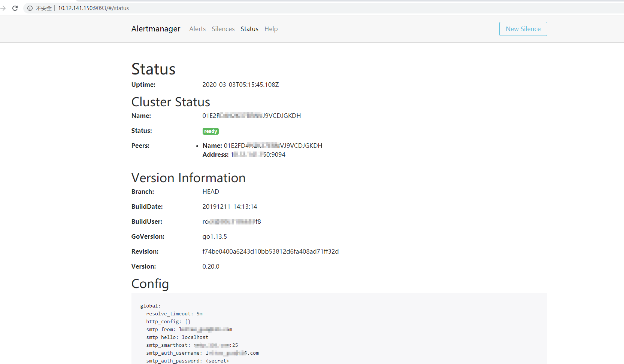Select the Status tab
624x364 pixels.
[249, 29]
